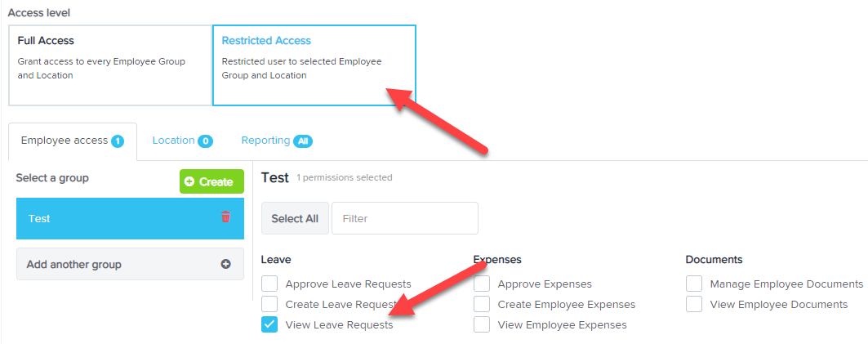Screen dimensions: 868x344
Task: Enable Approve Leave Requests checkbox
Action: click(x=269, y=284)
